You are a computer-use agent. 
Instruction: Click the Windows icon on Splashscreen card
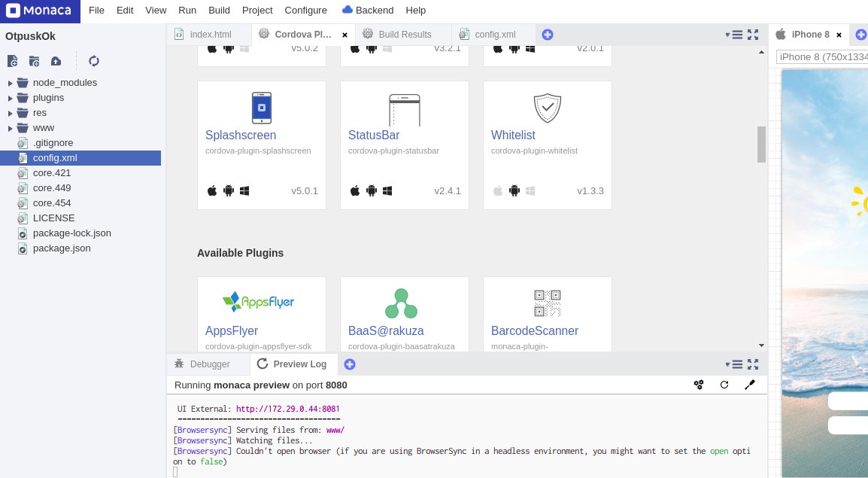244,191
